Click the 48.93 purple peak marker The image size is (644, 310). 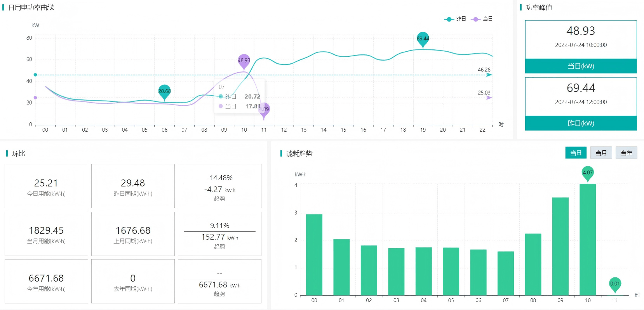tap(244, 61)
